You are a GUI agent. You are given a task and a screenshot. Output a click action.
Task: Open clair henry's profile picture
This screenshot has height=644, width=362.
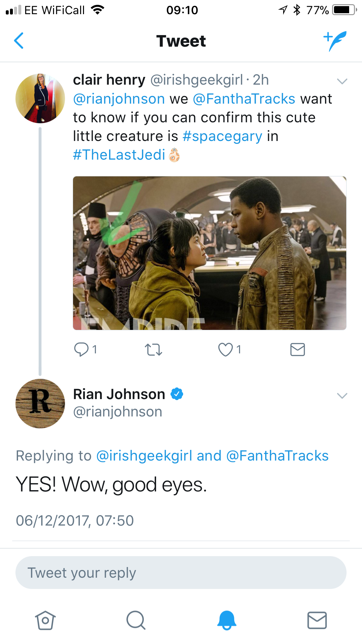[x=40, y=98]
